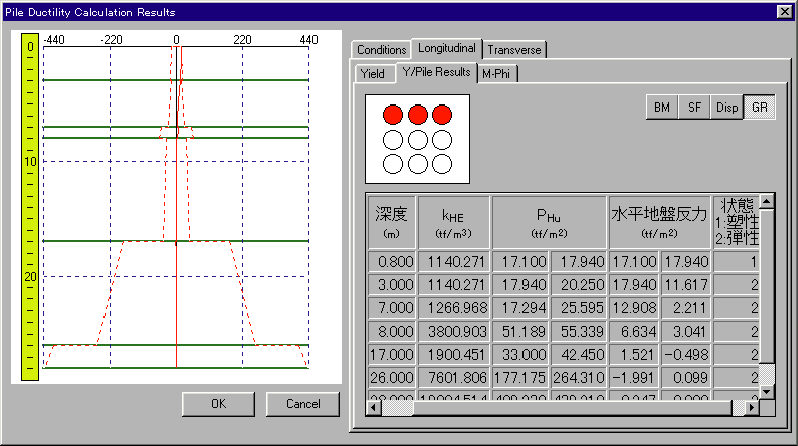
Task: Pick the bottom-left white pile circle
Action: tap(393, 163)
